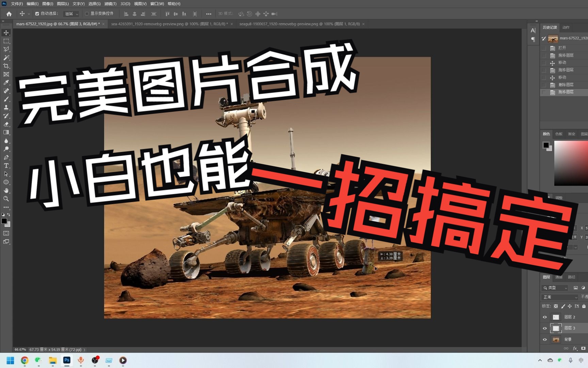Image resolution: width=588 pixels, height=368 pixels.
Task: Open the blending mode dropdown showing 正常
Action: 559,297
